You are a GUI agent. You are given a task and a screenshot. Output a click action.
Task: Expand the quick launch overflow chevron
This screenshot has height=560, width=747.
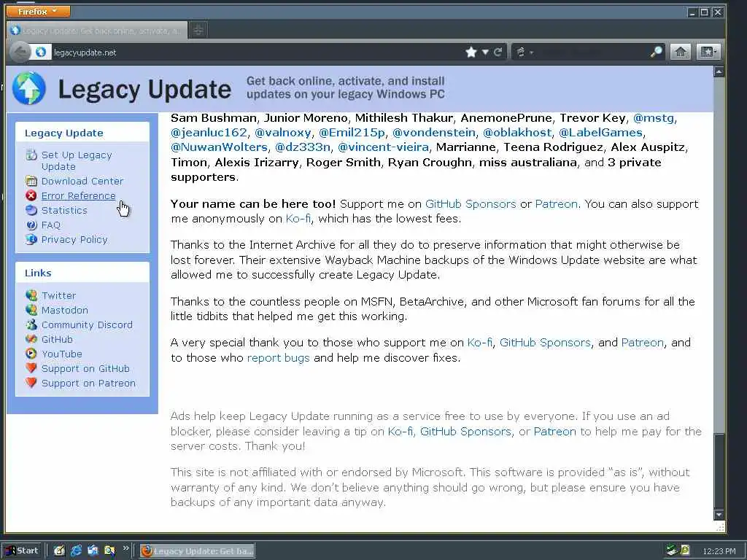(125, 548)
